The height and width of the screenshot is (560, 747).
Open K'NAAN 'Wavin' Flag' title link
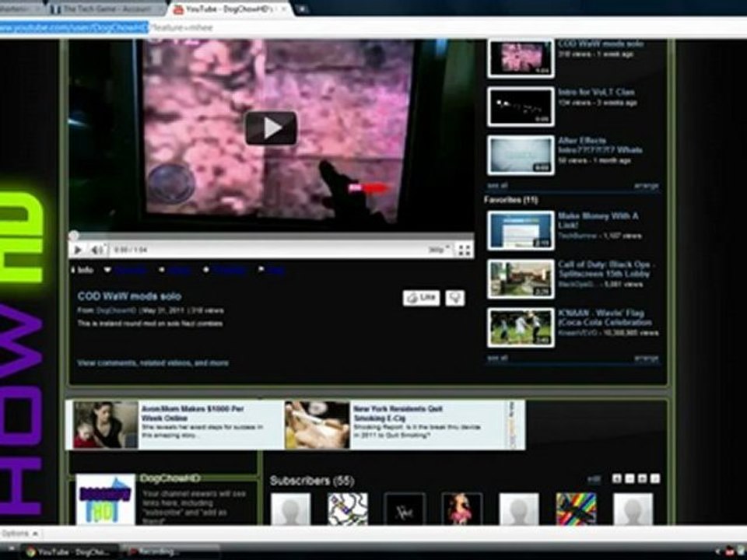point(605,317)
